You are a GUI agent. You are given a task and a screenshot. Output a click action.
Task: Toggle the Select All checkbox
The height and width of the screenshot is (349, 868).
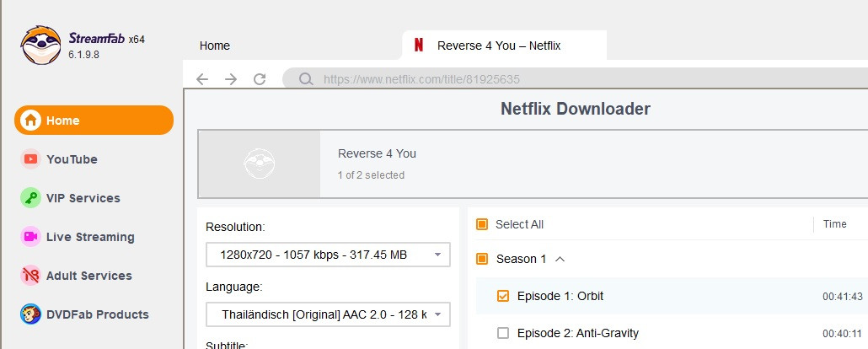pyautogui.click(x=482, y=224)
